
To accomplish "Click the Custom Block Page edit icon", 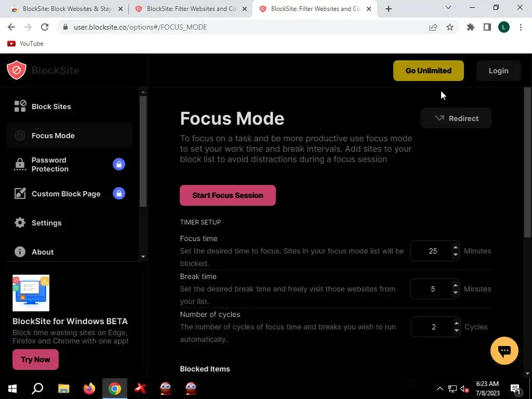I will pos(20,193).
